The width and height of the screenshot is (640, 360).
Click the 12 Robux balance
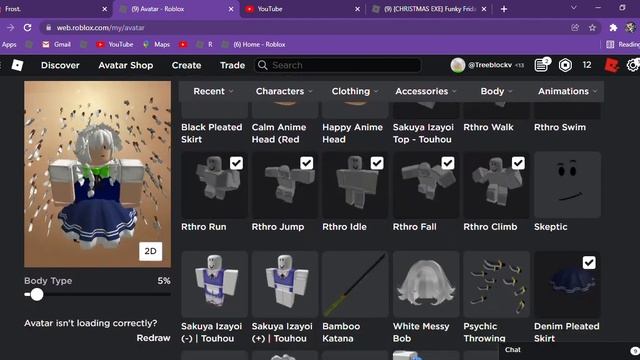point(587,65)
